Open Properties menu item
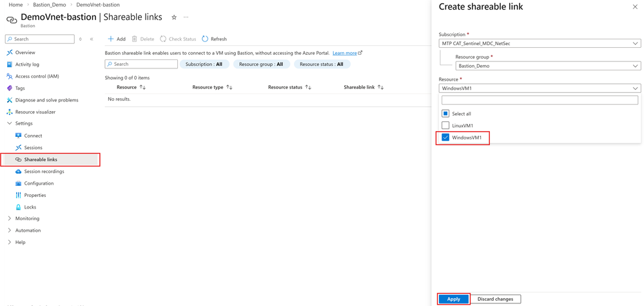Image resolution: width=644 pixels, height=306 pixels. tap(35, 196)
